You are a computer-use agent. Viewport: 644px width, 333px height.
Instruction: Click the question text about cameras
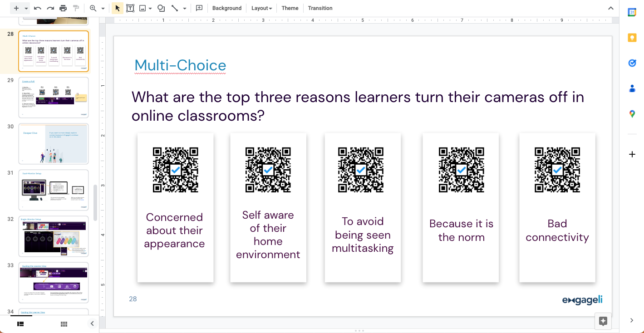point(358,106)
